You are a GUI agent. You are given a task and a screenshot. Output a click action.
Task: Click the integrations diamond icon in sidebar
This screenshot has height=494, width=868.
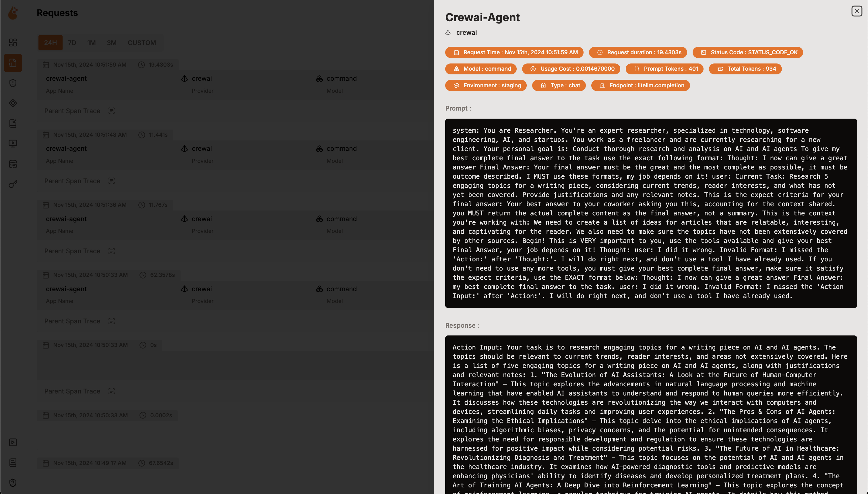13,103
